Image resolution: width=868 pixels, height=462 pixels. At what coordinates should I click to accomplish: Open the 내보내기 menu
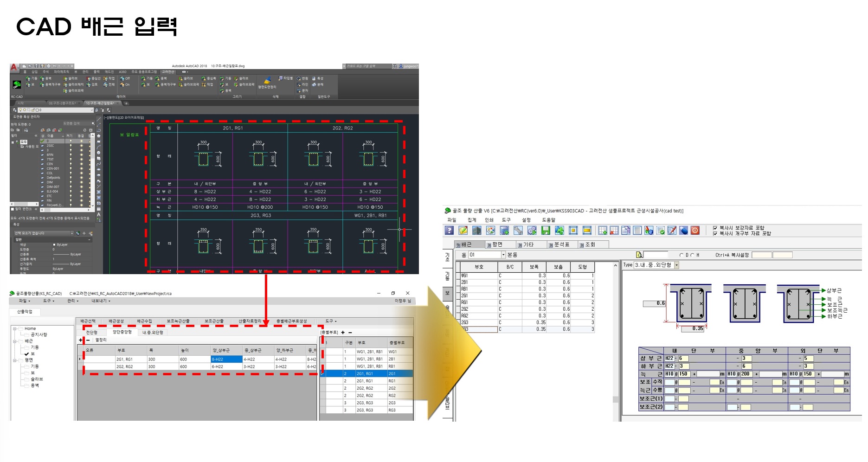(x=100, y=301)
